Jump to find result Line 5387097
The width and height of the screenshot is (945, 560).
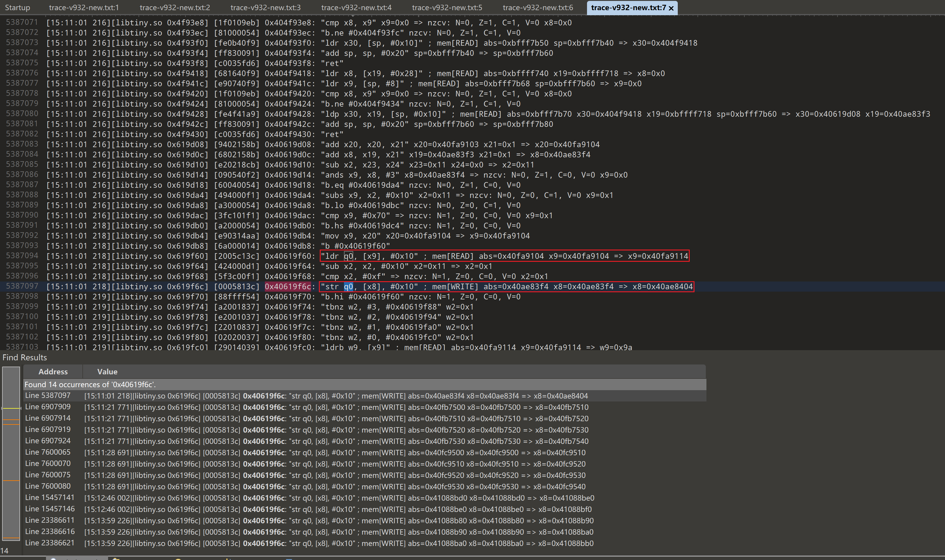365,396
